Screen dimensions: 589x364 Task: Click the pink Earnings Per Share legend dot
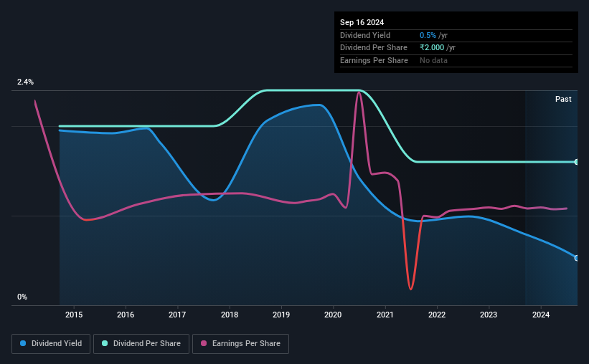(204, 343)
